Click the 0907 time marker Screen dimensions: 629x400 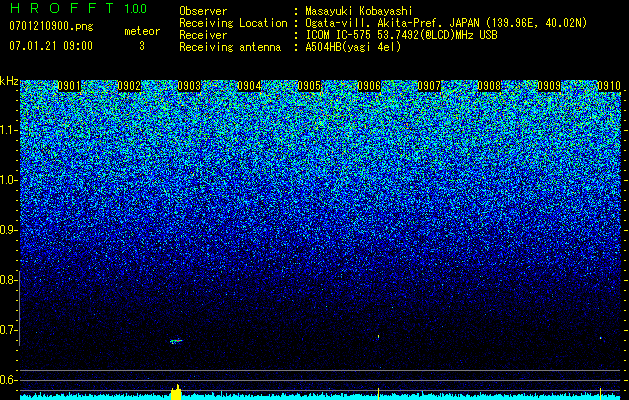coord(429,86)
